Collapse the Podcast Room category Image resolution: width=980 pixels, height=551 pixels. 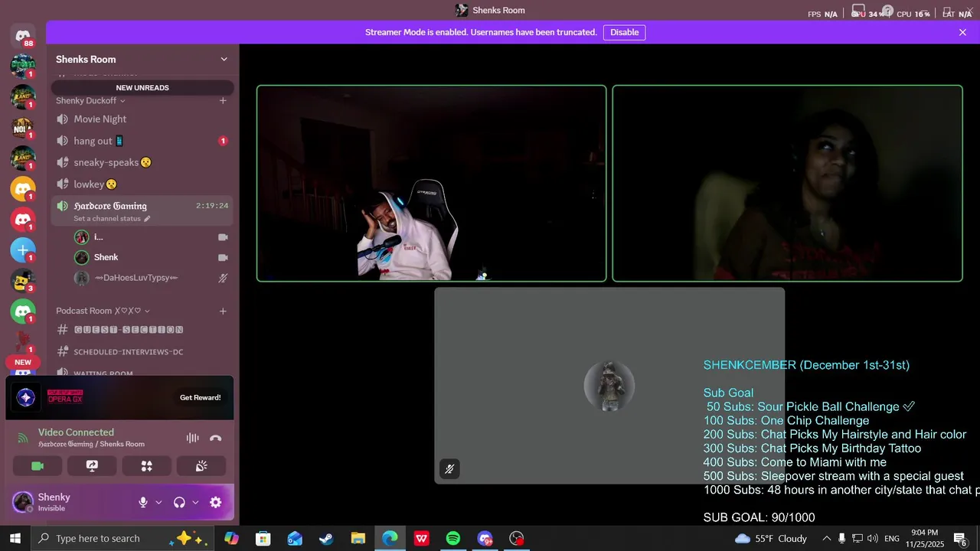coord(103,311)
